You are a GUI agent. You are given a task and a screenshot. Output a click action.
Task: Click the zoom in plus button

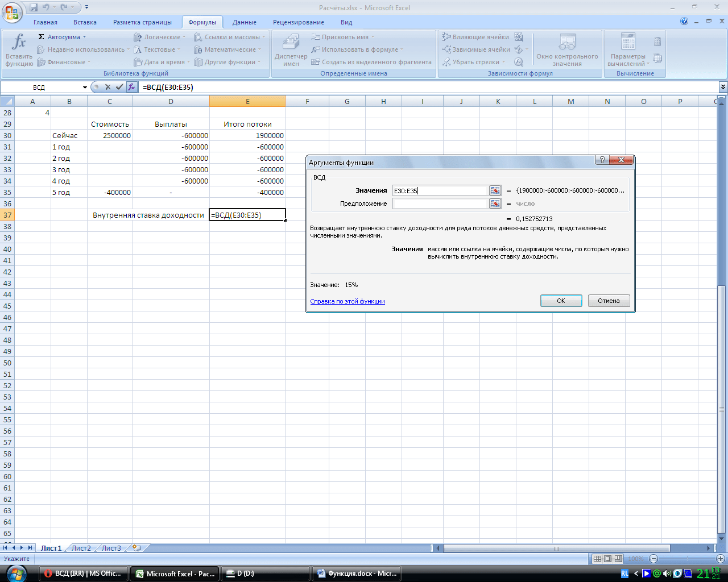720,559
